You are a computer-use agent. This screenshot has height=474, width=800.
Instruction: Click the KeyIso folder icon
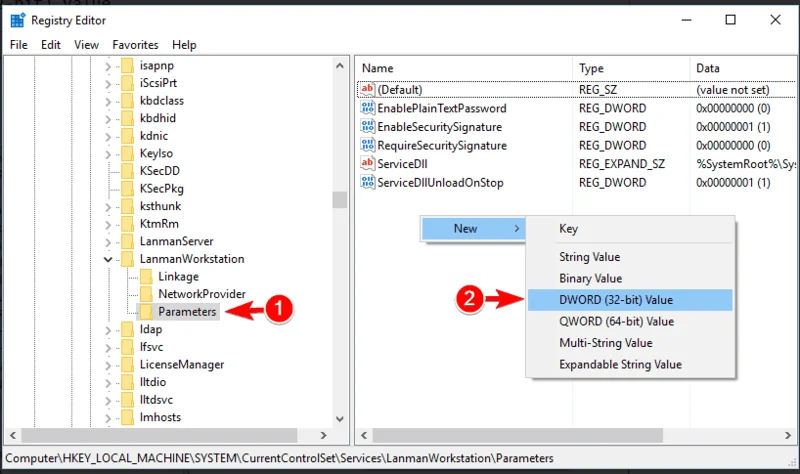[x=128, y=153]
